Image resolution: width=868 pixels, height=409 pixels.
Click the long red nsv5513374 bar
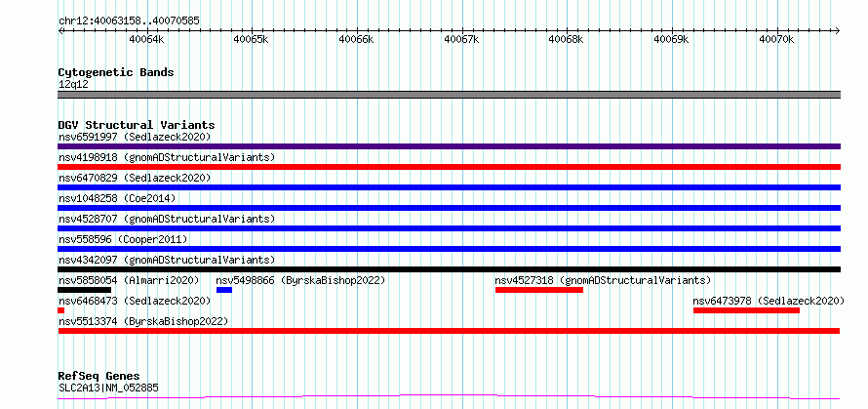449,331
